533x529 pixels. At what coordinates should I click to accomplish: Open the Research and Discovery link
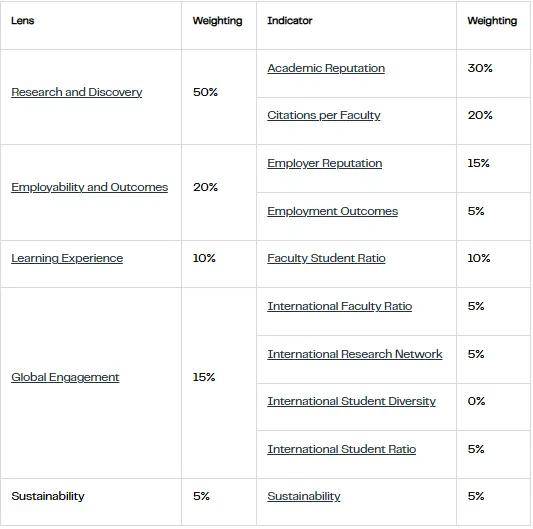point(76,92)
